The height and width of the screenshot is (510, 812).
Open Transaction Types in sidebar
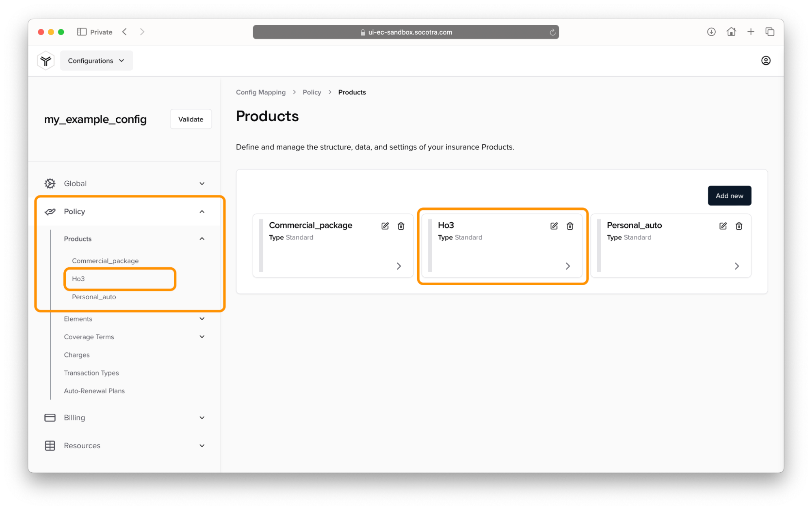[x=91, y=373]
